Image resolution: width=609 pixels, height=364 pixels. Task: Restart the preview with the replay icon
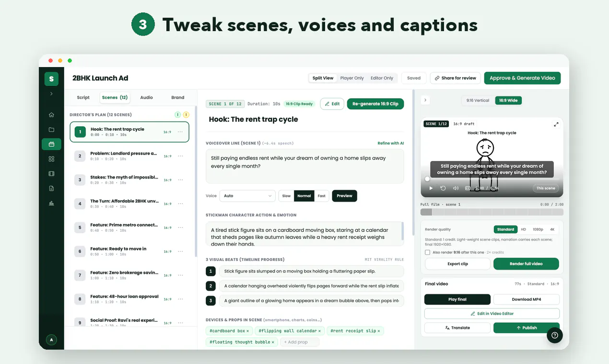pos(443,188)
